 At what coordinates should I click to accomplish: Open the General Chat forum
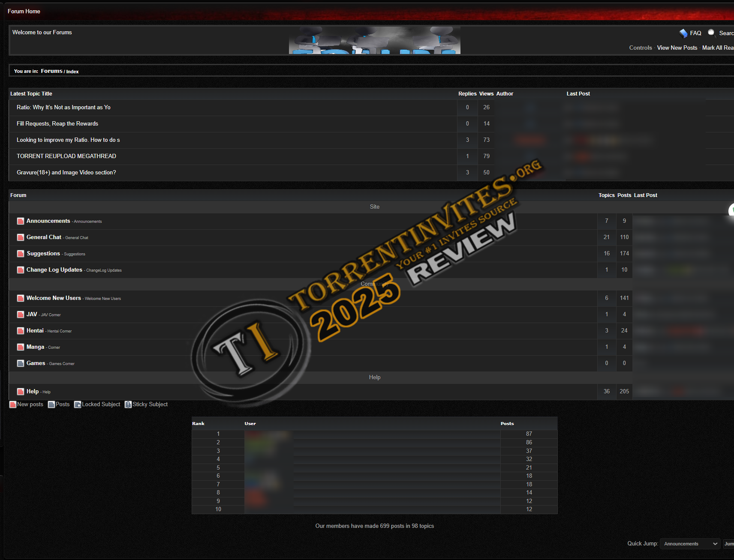44,237
